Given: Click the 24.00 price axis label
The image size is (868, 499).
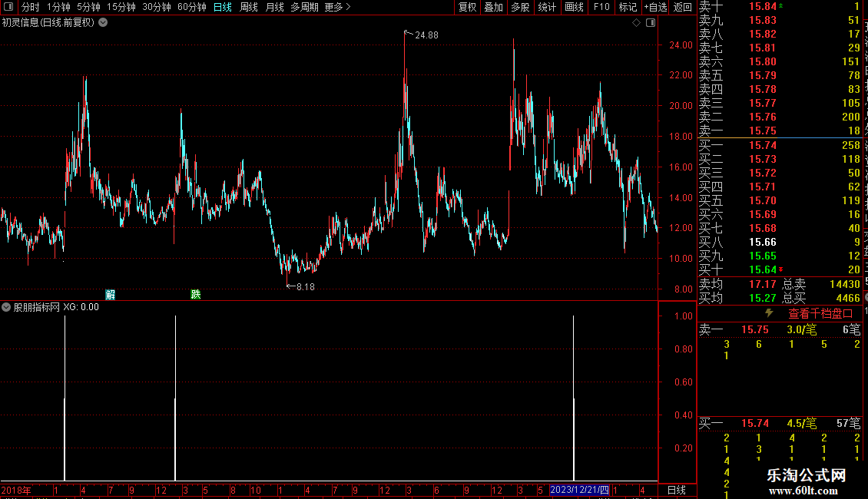Looking at the screenshot, I should click(681, 45).
